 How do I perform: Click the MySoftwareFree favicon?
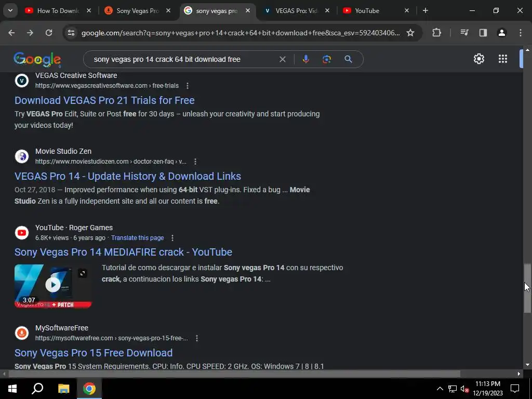tap(22, 333)
